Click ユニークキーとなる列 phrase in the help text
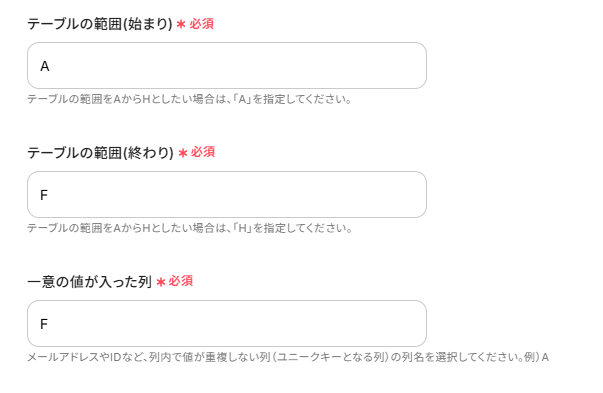The width and height of the screenshot is (603, 393). [x=330, y=357]
